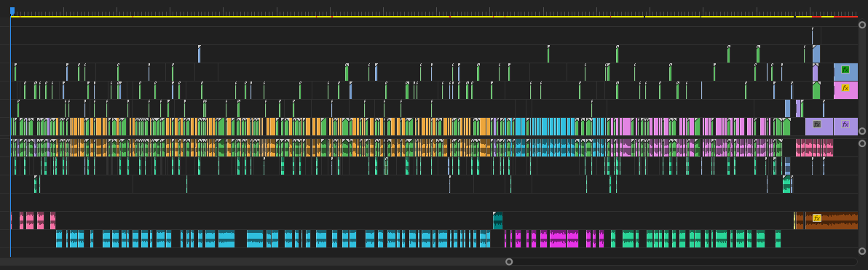Click the green fx badge on the blue clip
868x270 pixels.
(x=845, y=70)
